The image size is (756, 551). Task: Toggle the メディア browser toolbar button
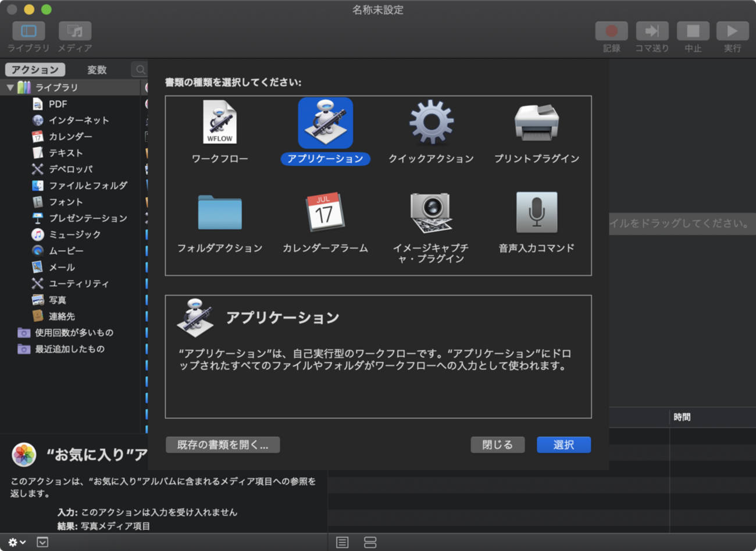75,31
